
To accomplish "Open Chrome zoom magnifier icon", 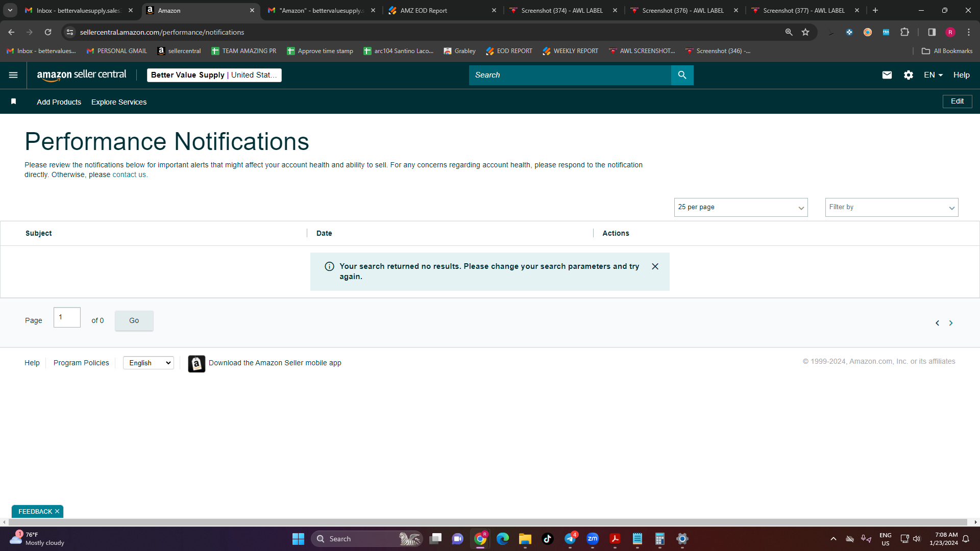I will pos(789,32).
